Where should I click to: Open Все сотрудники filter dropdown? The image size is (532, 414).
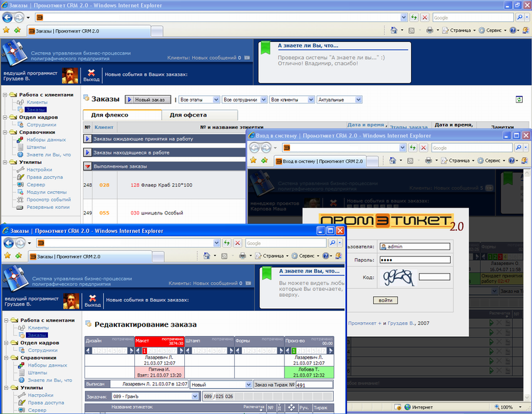pyautogui.click(x=263, y=100)
